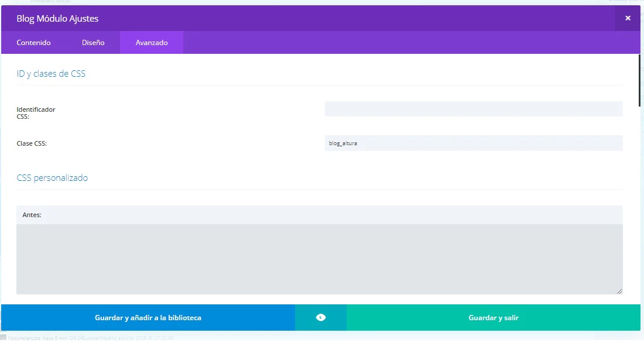Click the 'Antes:' label bar
The image size is (644, 343).
(32, 215)
